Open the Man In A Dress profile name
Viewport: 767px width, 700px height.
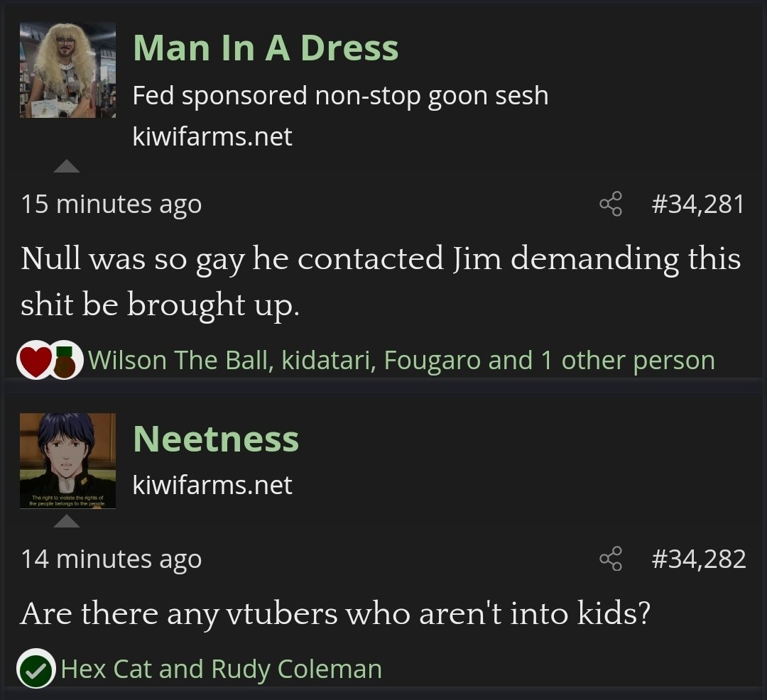266,48
